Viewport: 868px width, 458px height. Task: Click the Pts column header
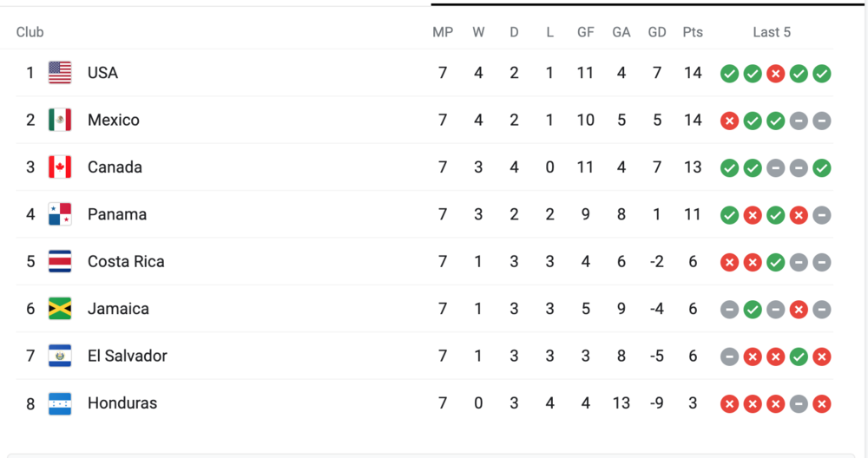[x=693, y=32]
